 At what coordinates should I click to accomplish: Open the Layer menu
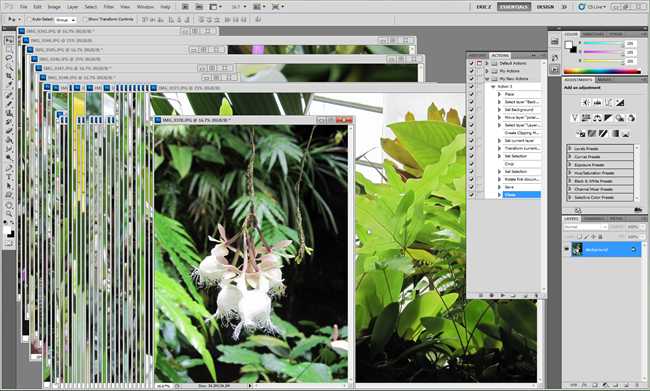tap(73, 7)
